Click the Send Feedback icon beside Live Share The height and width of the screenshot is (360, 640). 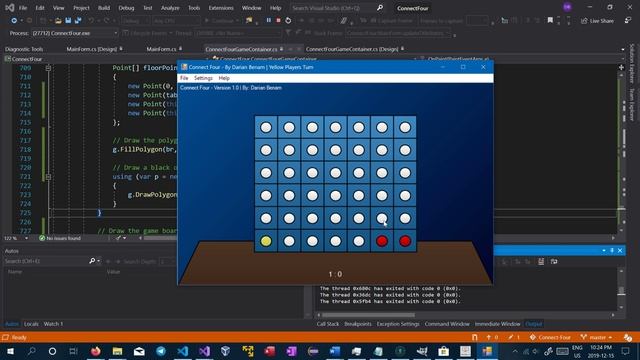pyautogui.click(x=628, y=20)
